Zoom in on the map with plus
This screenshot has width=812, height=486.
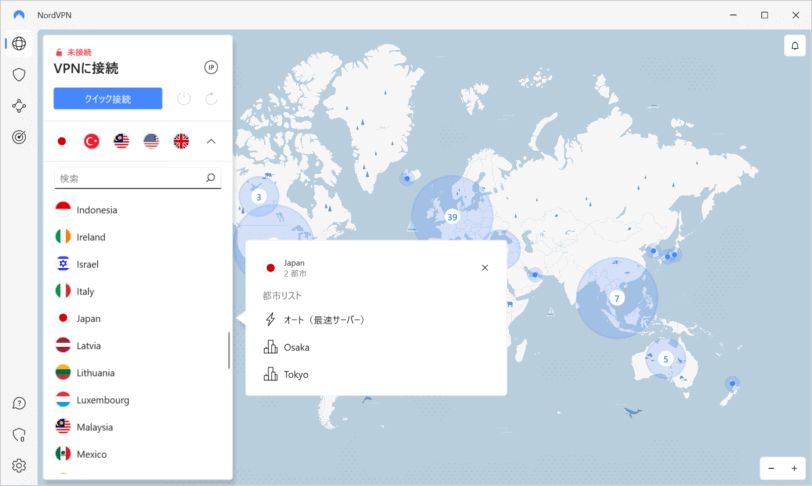pos(794,468)
